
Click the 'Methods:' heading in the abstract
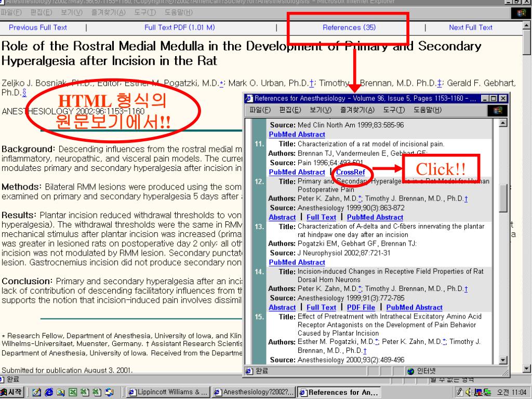click(x=22, y=187)
